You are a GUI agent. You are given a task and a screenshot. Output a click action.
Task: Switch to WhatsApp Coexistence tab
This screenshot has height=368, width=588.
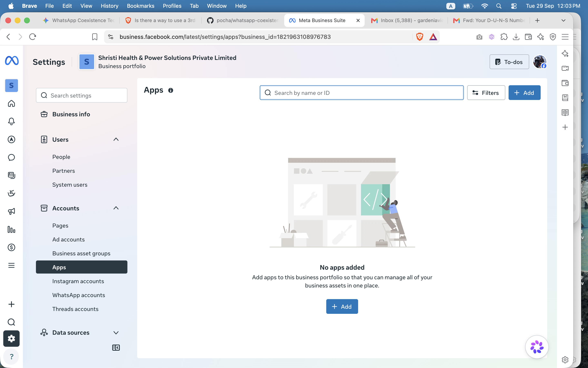[x=79, y=20]
